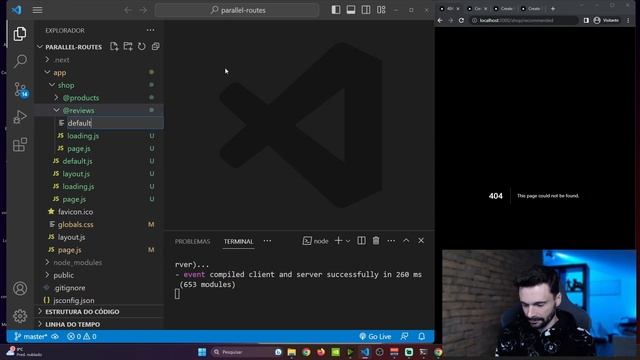Maximize the panel size with chevron up
640x360 pixels.
click(x=406, y=241)
